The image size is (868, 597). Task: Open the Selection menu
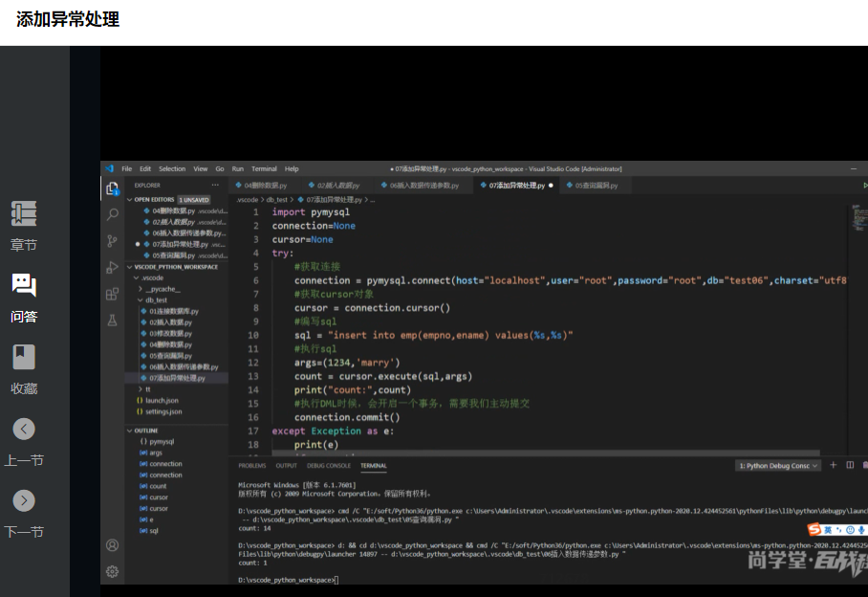click(172, 169)
